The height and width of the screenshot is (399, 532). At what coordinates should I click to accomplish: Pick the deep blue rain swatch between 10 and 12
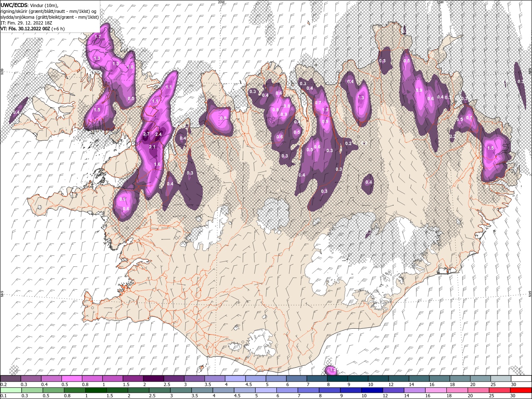tap(372, 390)
